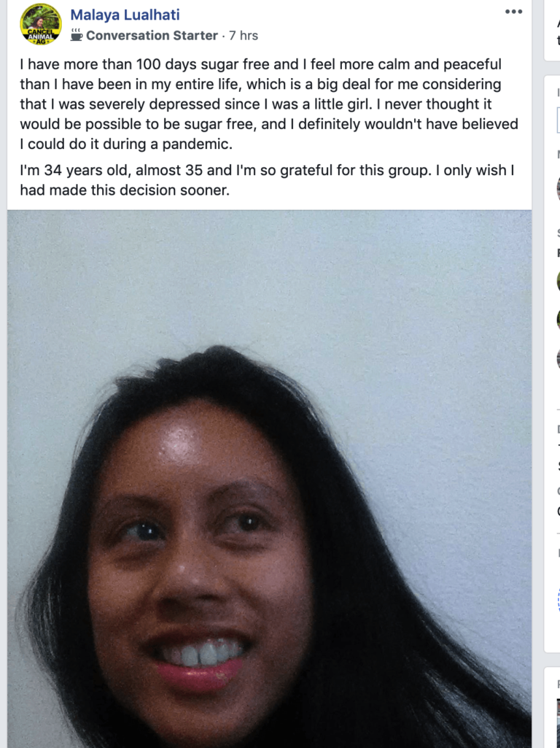Viewport: 560px width, 748px height.
Task: Click the blue dashed circle icon in the sidebar
Action: [559, 599]
